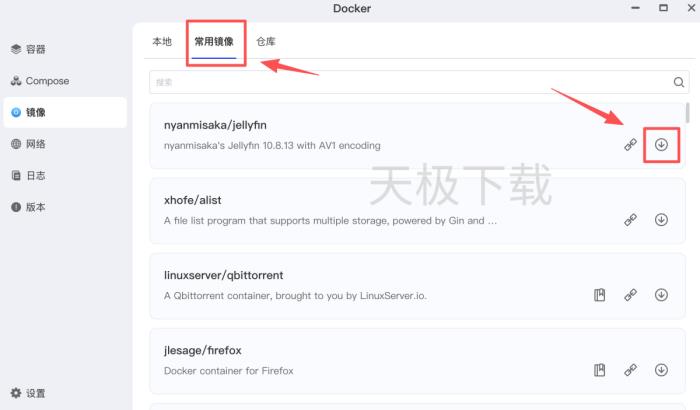Open link icon for nyanmisaka/jellyfin

coord(630,145)
